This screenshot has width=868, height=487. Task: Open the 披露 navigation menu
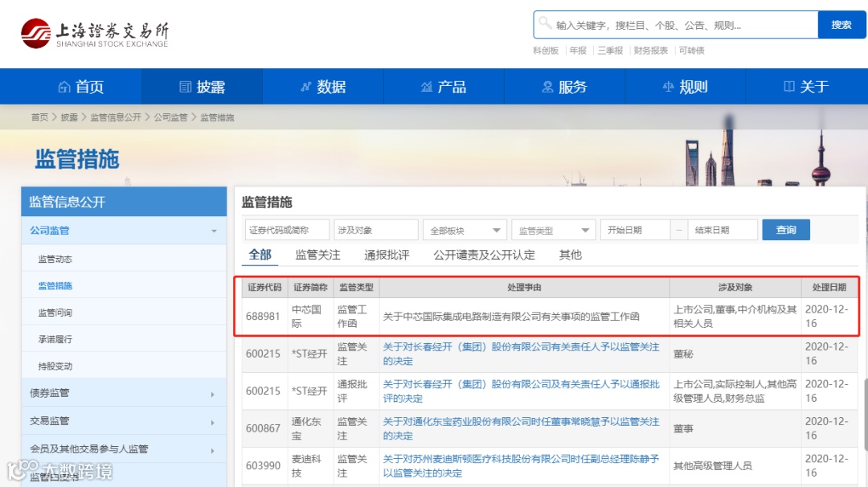pyautogui.click(x=202, y=87)
